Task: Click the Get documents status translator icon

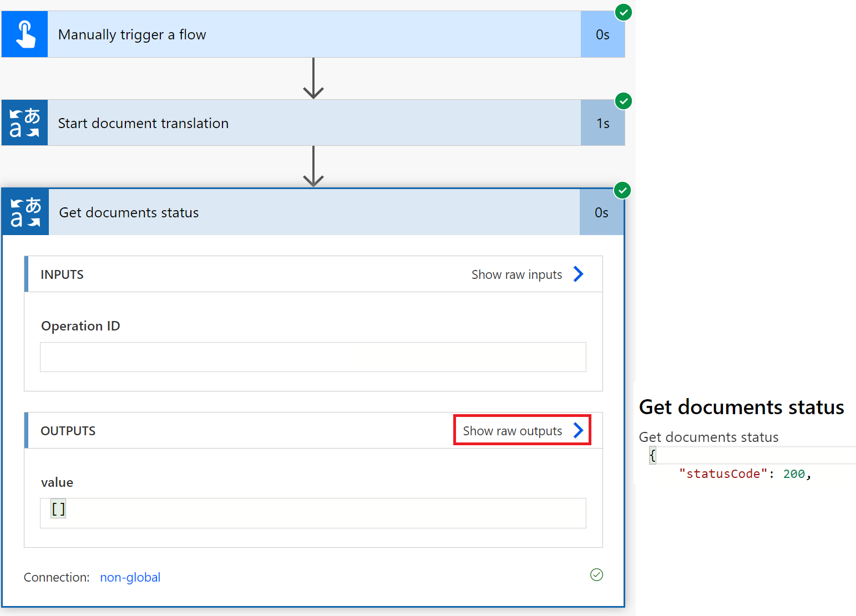Action: pyautogui.click(x=24, y=212)
